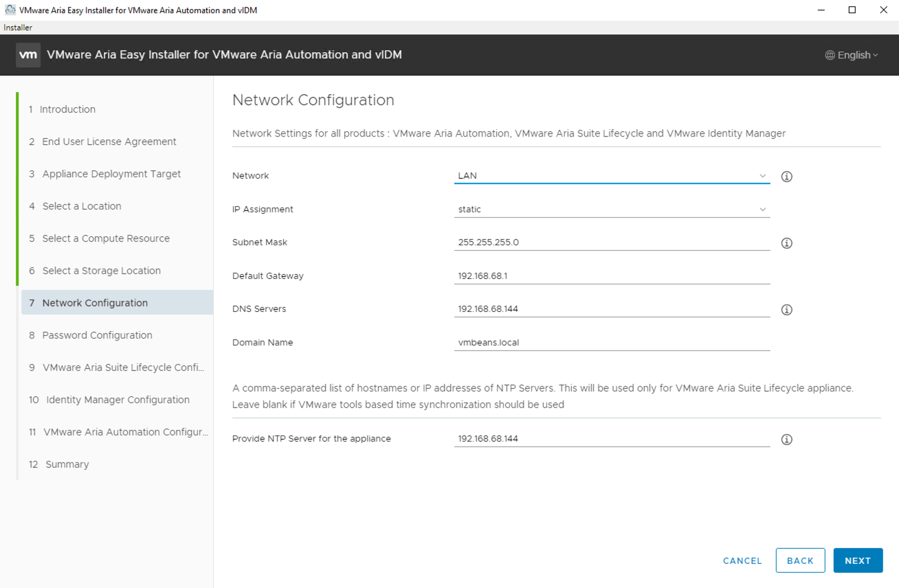Click the 'Subnet Mask' label
This screenshot has height=588, width=899.
[x=260, y=242]
